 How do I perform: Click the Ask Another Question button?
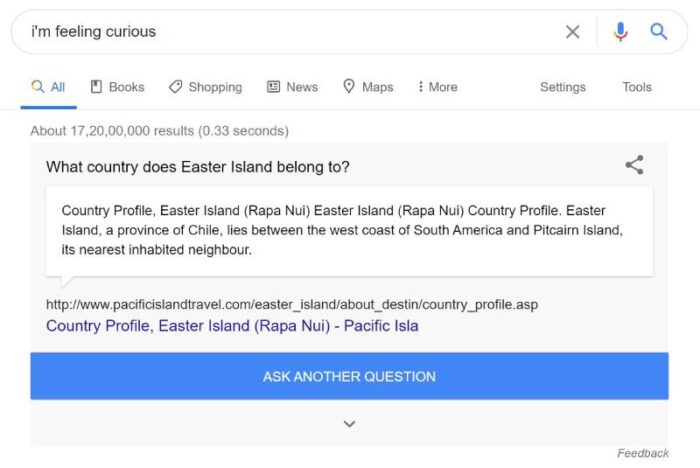click(350, 376)
